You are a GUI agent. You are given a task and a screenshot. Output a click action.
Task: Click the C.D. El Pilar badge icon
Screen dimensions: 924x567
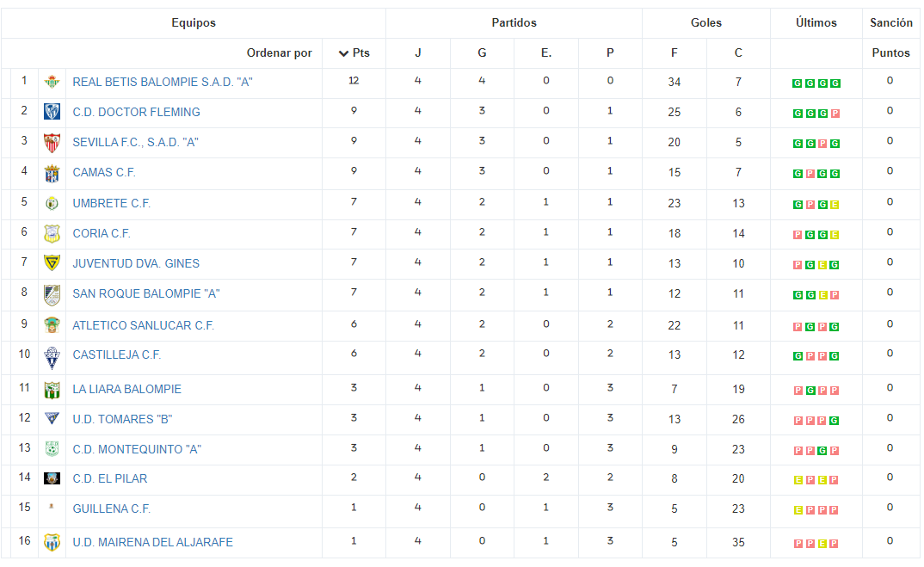pyautogui.click(x=52, y=478)
